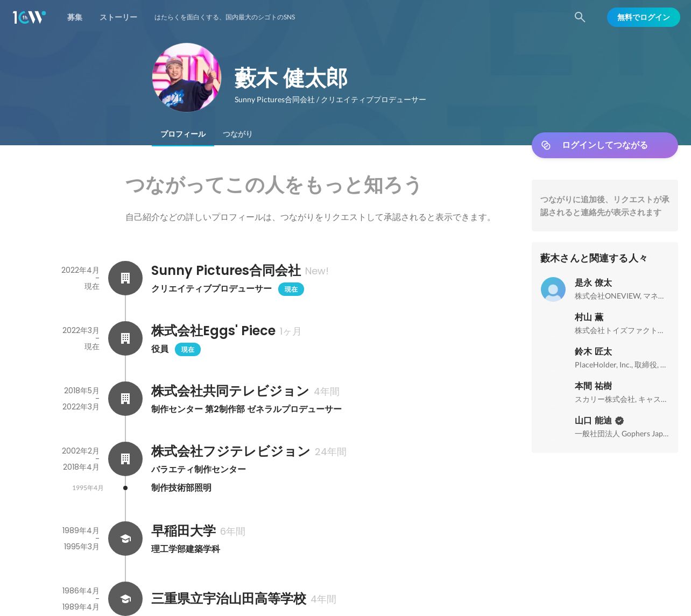Click the バラエティ制作センター text
Image resolution: width=691 pixels, height=616 pixels.
point(199,470)
